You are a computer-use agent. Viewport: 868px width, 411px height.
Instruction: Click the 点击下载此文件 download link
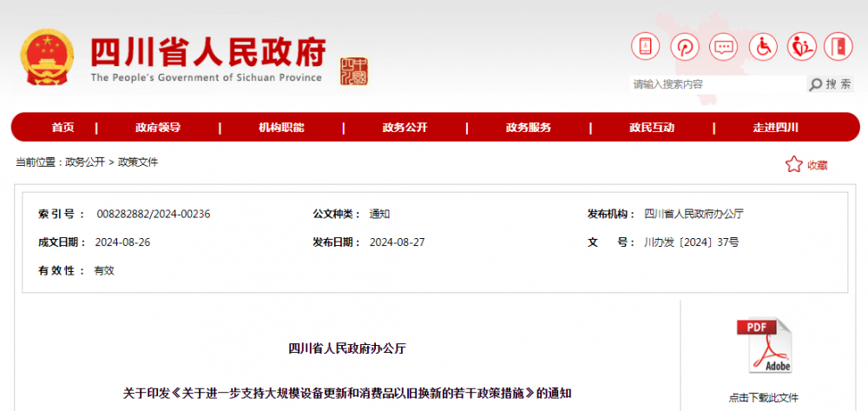point(764,397)
